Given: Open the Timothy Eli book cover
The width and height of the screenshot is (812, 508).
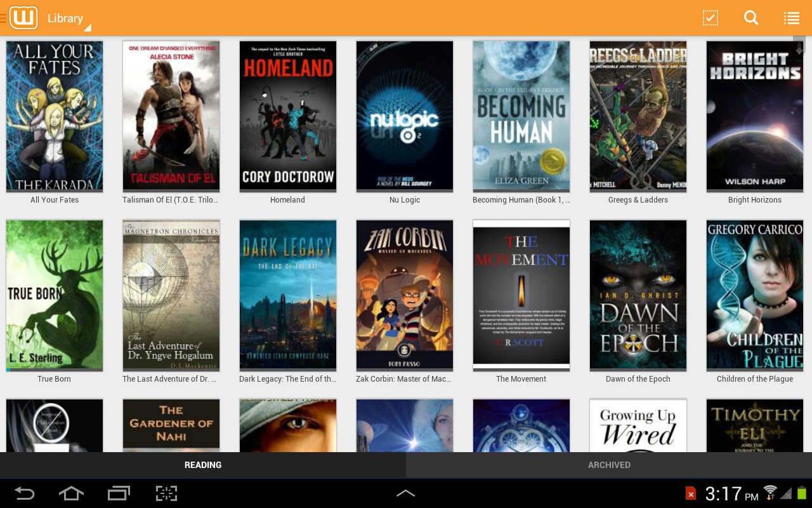Looking at the screenshot, I should pos(755,425).
